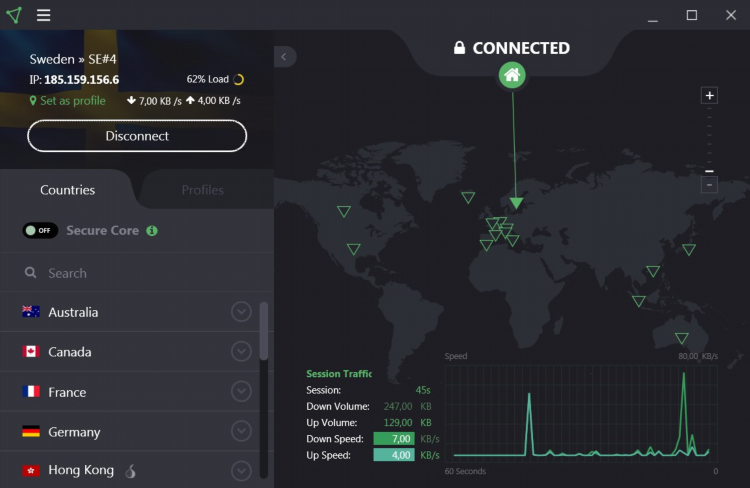Select the Japan server marker on map
This screenshot has width=750, height=488.
(x=689, y=249)
